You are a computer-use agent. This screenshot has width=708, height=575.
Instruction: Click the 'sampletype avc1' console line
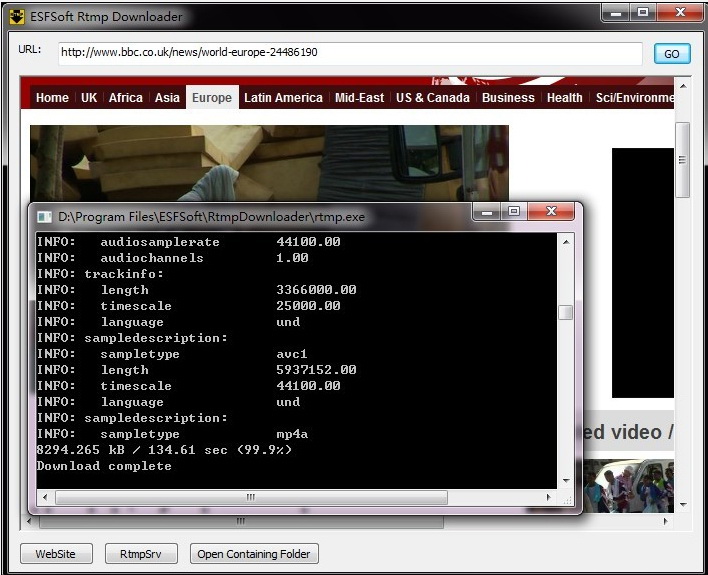pyautogui.click(x=172, y=354)
